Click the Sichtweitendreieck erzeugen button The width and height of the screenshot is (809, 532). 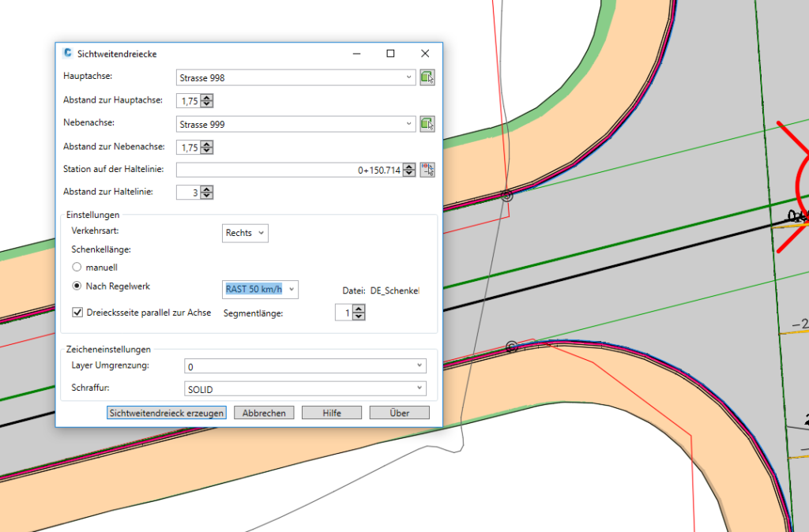coord(167,413)
